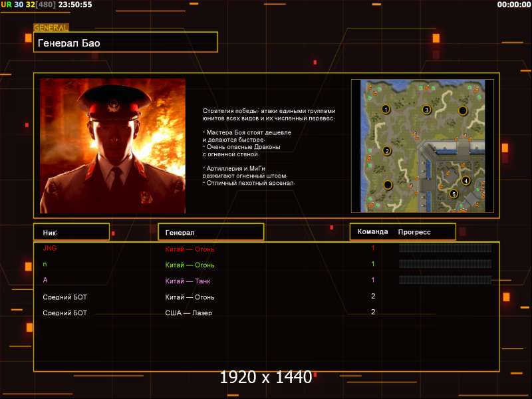532x399 pixels.
Task: Click JNG's general Китай — Огонь in red
Action: coord(190,249)
